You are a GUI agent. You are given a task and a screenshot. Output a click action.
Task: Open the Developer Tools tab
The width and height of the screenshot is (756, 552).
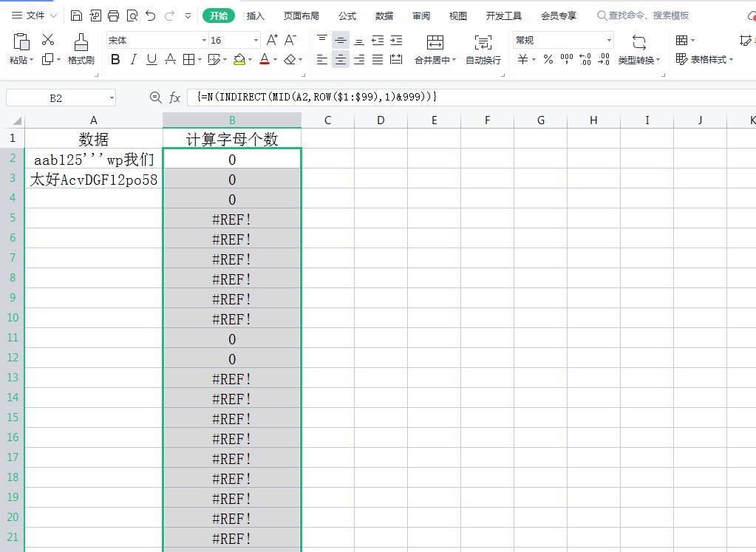(504, 16)
